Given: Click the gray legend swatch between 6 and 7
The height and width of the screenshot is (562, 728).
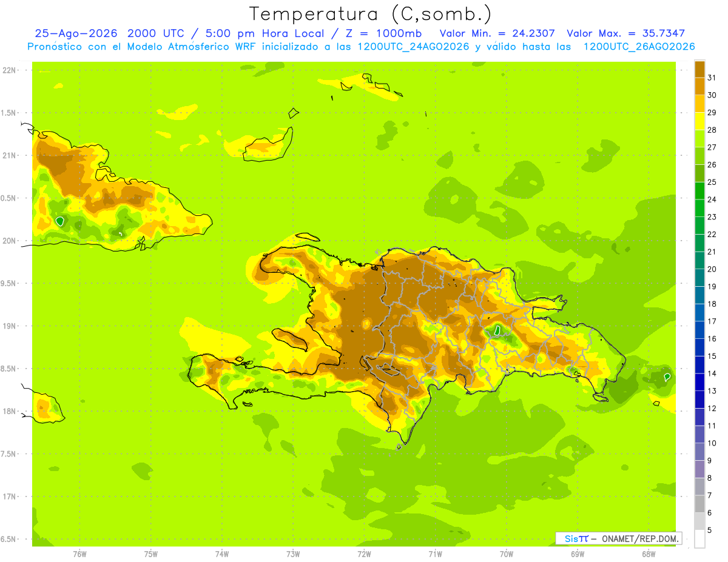Looking at the screenshot, I should click(699, 504).
